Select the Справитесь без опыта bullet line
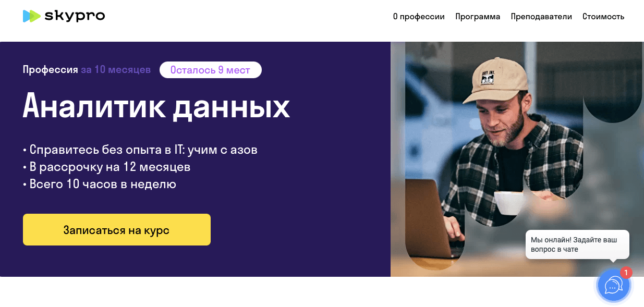Viewport: 644px width, 307px height. (140, 150)
